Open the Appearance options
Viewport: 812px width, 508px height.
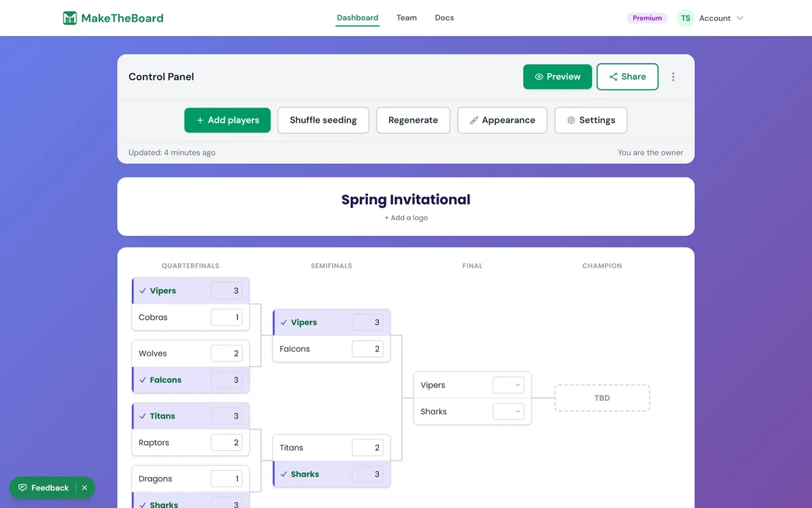coord(502,120)
